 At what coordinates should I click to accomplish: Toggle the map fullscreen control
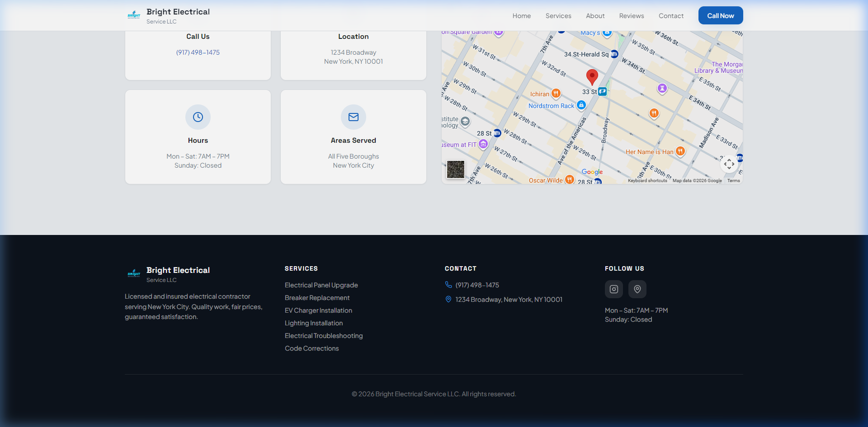pyautogui.click(x=729, y=164)
